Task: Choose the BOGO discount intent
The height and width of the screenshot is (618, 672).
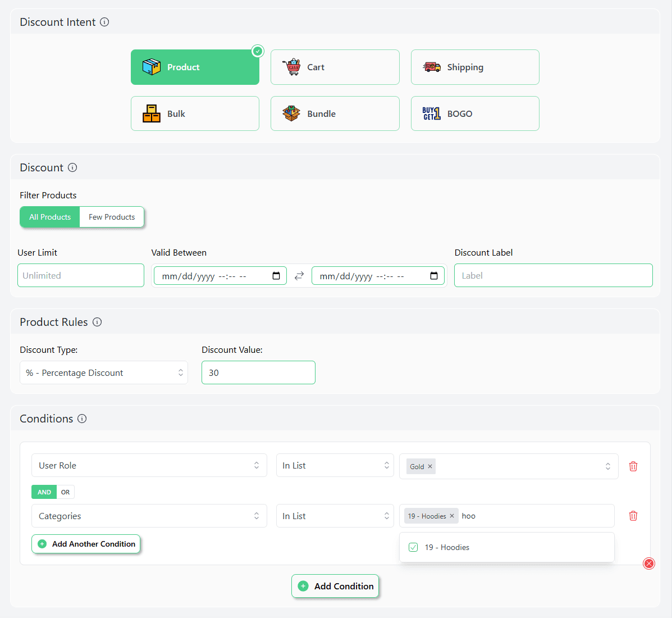Action: pos(475,113)
